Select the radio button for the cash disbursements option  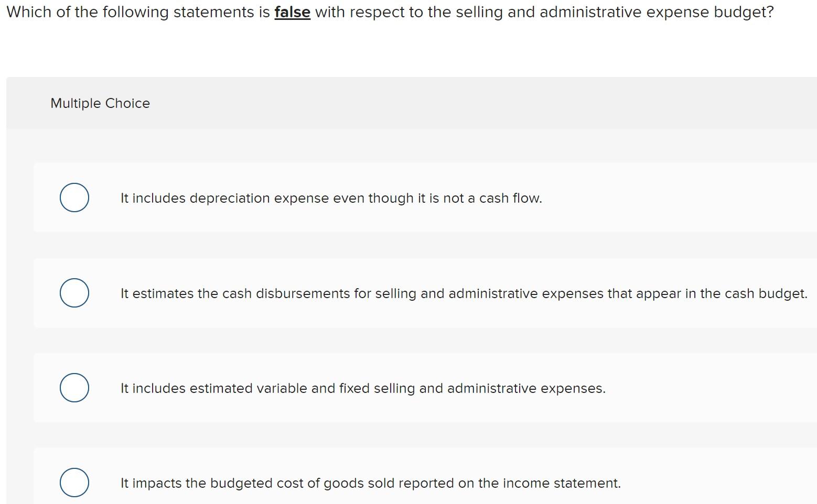(x=74, y=293)
